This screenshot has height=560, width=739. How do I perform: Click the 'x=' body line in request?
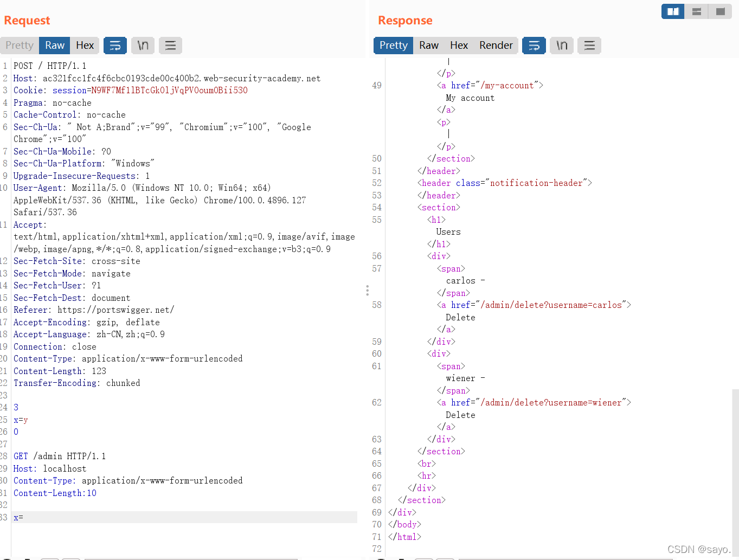[x=184, y=518]
